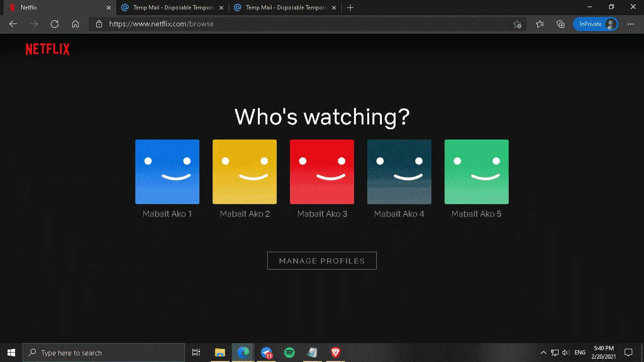This screenshot has height=362, width=644.
Task: Open the volume control in system tray
Action: click(566, 353)
